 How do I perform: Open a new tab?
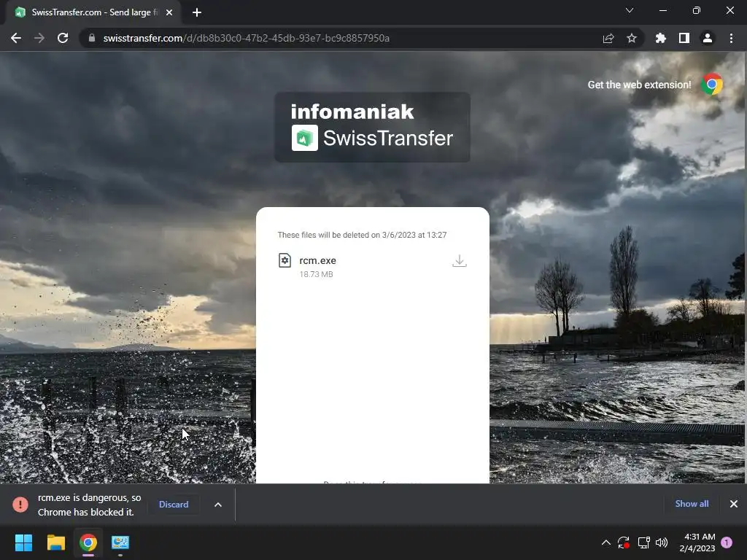(197, 12)
